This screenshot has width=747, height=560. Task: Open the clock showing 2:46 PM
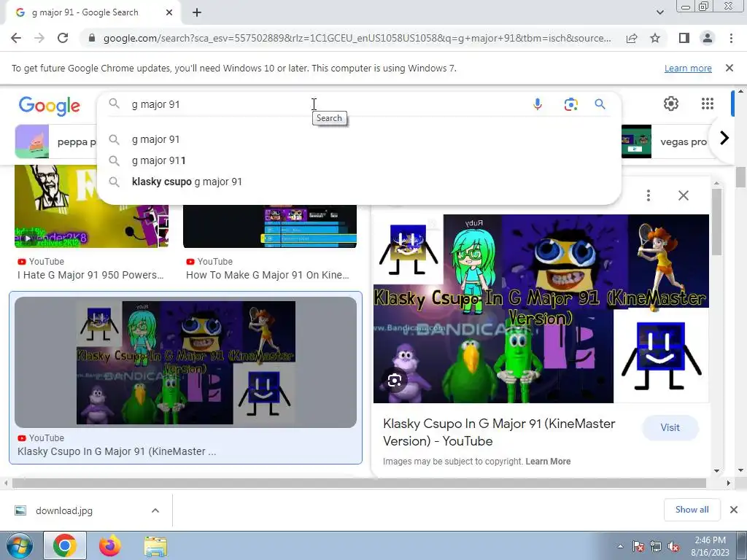(x=710, y=546)
